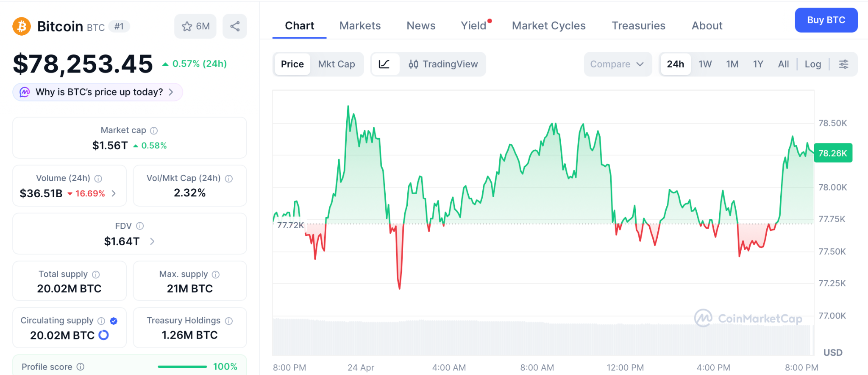The width and height of the screenshot is (868, 375).
Task: Click the FDV info icon
Action: click(x=140, y=226)
